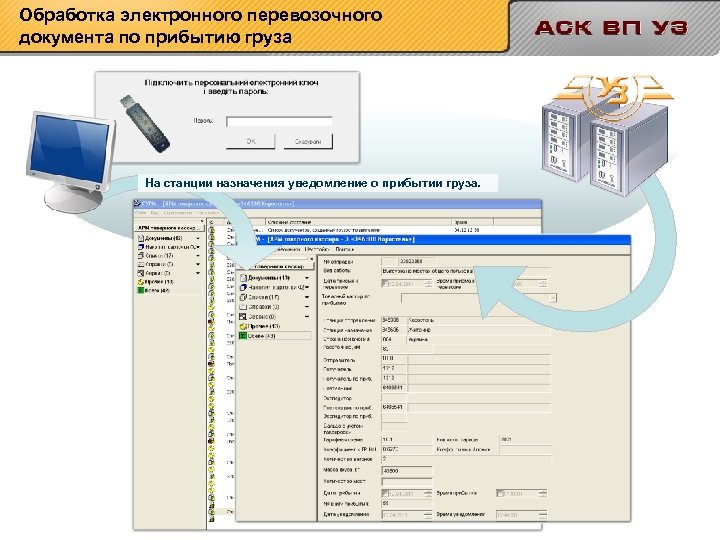Click the Сервис (0) icon in front window
The width and height of the screenshot is (720, 540).
coord(243,316)
